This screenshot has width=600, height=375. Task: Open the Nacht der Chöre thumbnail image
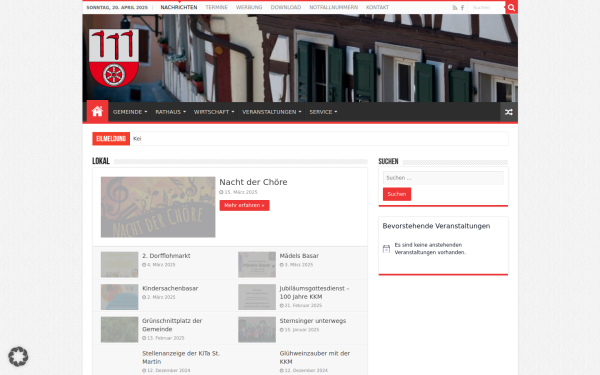pos(158,207)
